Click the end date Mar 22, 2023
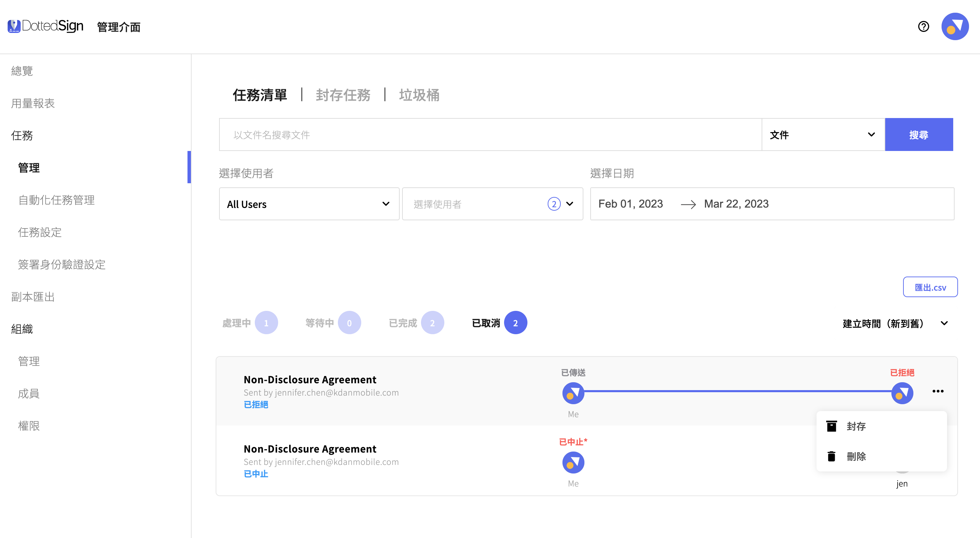This screenshot has height=538, width=980. pyautogui.click(x=737, y=204)
